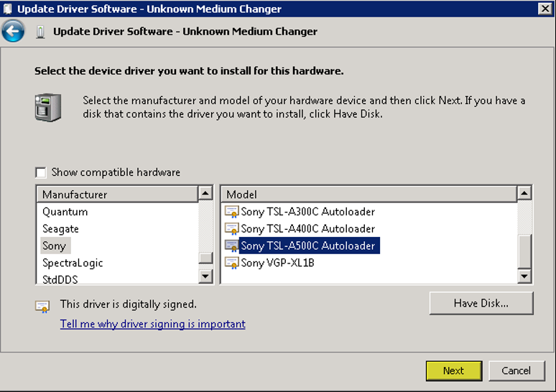
Task: Click the Manufacturer list scrollbar thumb
Action: (205, 258)
